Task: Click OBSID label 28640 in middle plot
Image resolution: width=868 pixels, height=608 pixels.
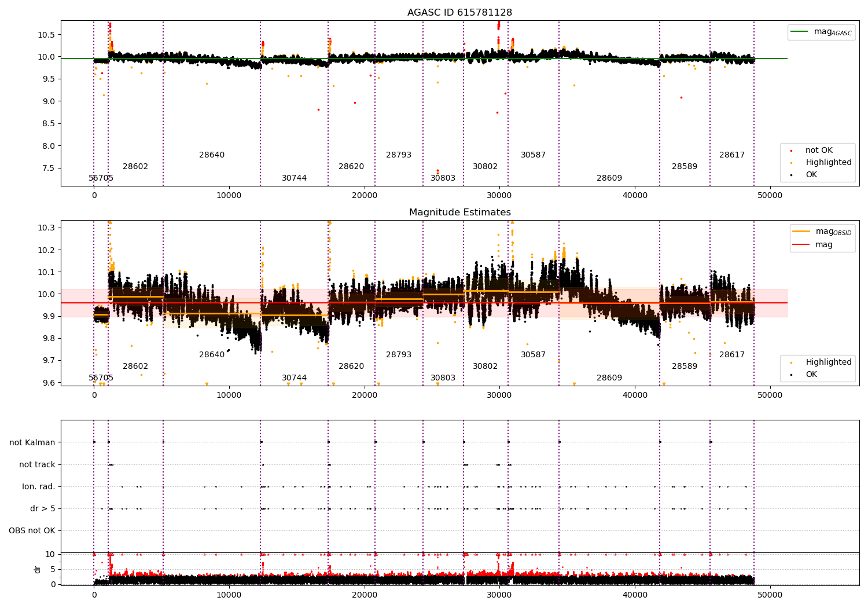Action: pyautogui.click(x=212, y=355)
